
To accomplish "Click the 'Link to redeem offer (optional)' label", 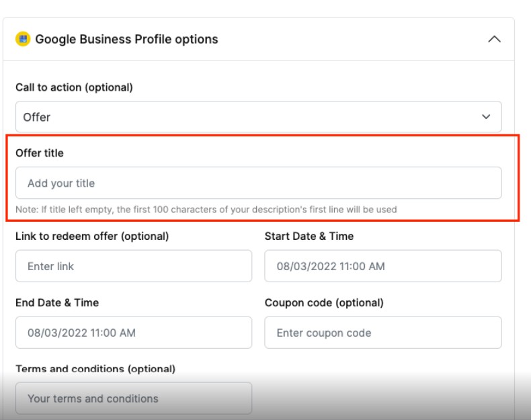I will (92, 237).
